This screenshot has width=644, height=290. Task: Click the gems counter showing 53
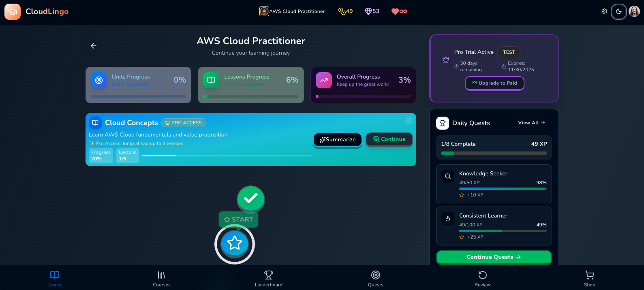(372, 11)
